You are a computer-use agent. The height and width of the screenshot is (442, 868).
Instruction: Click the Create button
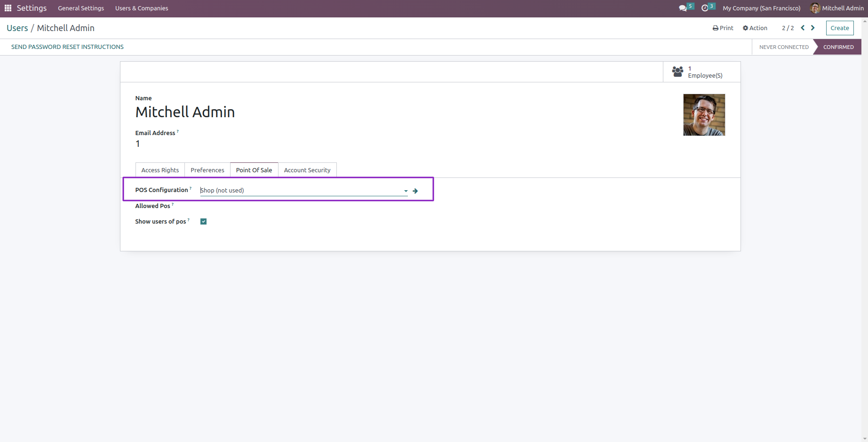click(840, 28)
